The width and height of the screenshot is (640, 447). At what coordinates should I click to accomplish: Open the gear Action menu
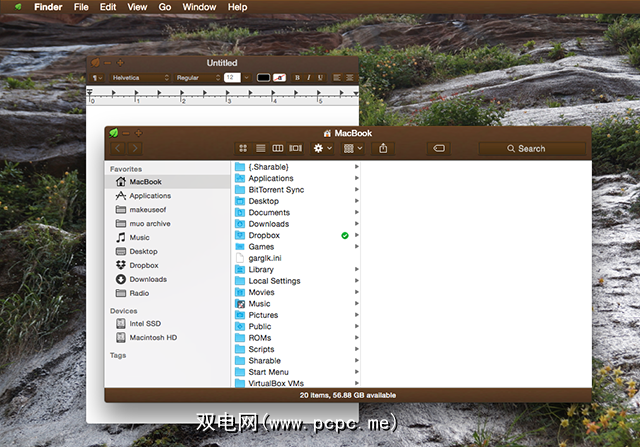tap(322, 148)
